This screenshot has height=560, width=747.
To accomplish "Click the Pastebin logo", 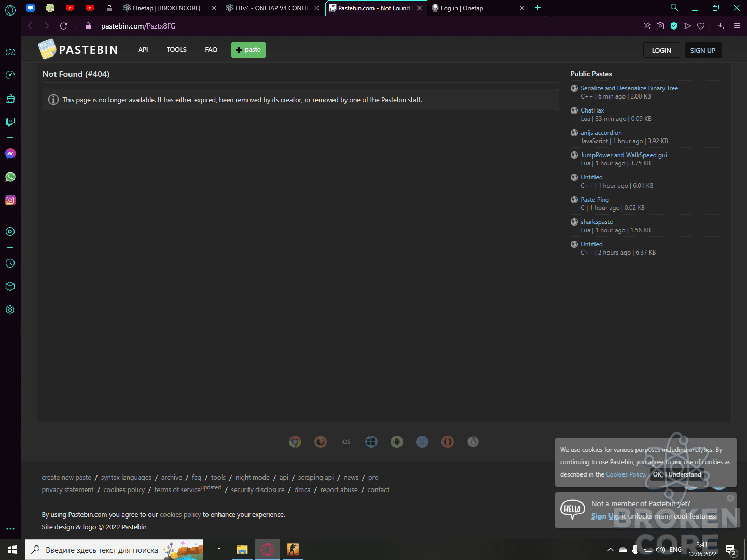I will [x=78, y=50].
